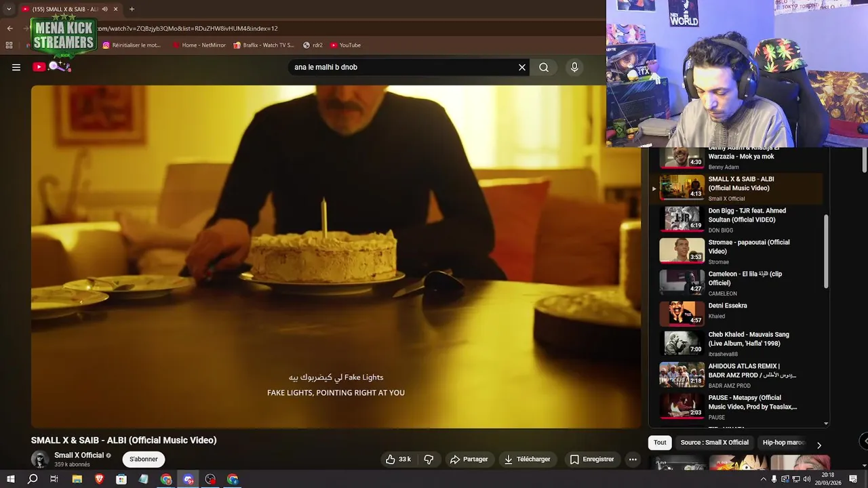Open YouTube bookmark in bookmarks bar
The width and height of the screenshot is (868, 488).
pyautogui.click(x=346, y=45)
